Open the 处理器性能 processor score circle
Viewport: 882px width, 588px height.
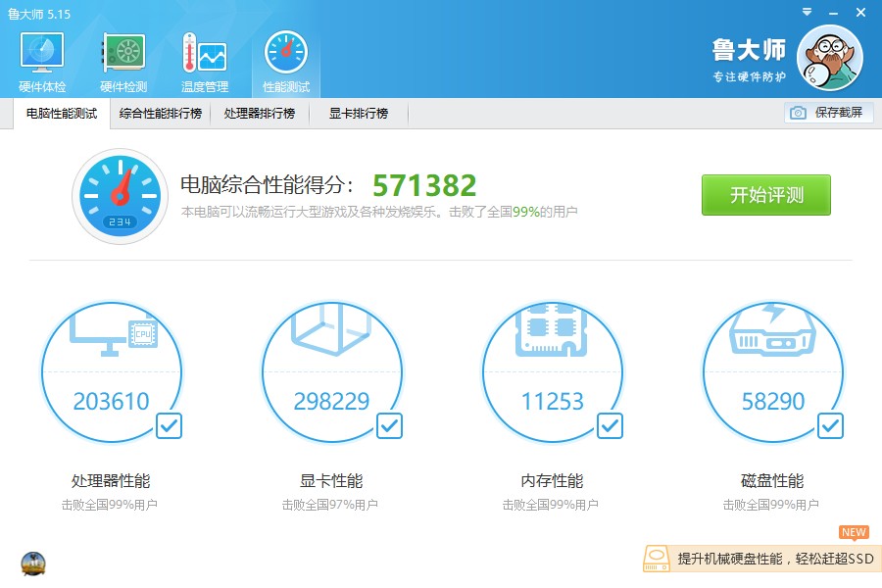click(x=112, y=372)
